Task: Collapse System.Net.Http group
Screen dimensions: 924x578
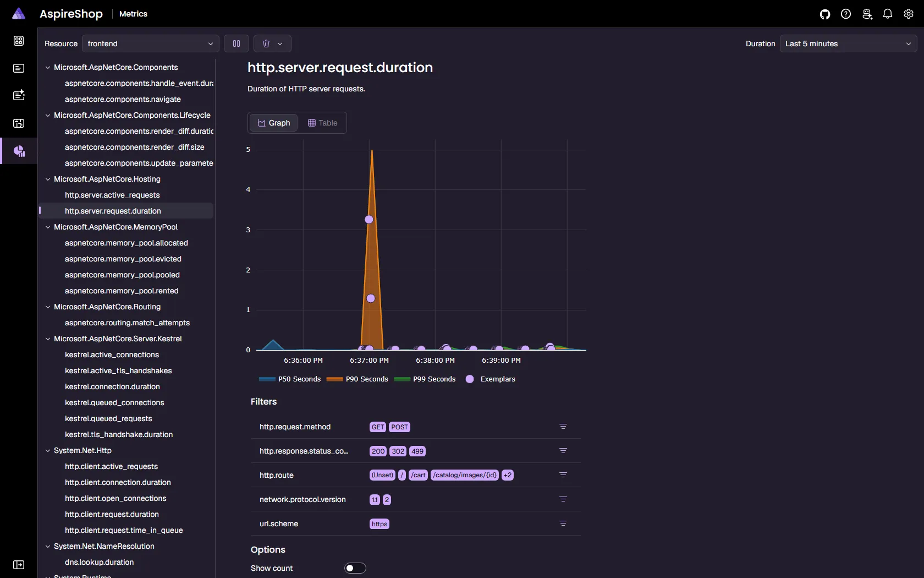Action: click(48, 450)
